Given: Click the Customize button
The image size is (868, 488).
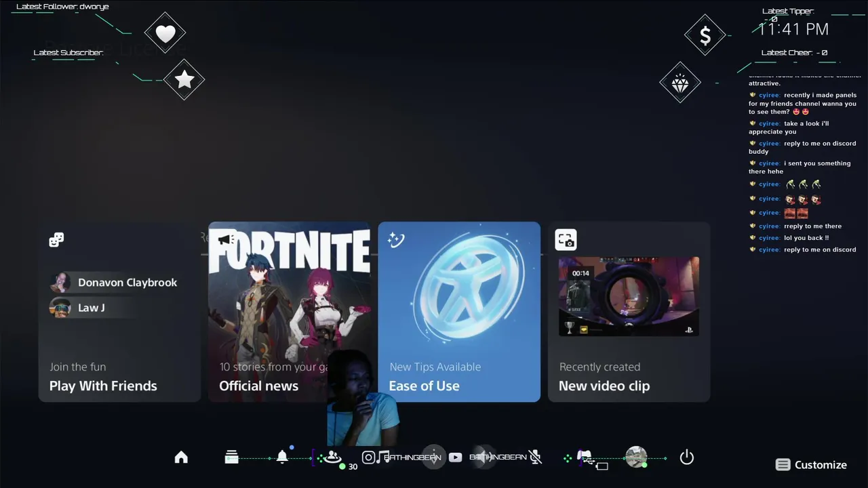Looking at the screenshot, I should [812, 465].
